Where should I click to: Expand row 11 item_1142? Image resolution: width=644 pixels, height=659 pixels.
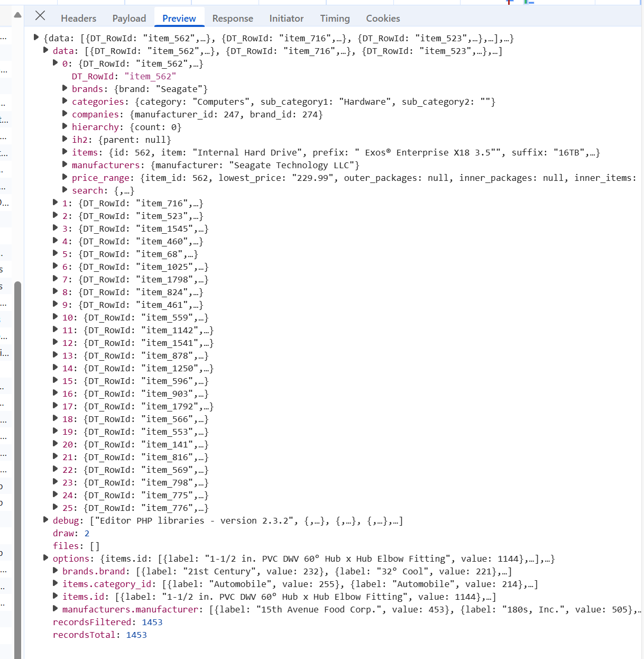click(x=55, y=329)
